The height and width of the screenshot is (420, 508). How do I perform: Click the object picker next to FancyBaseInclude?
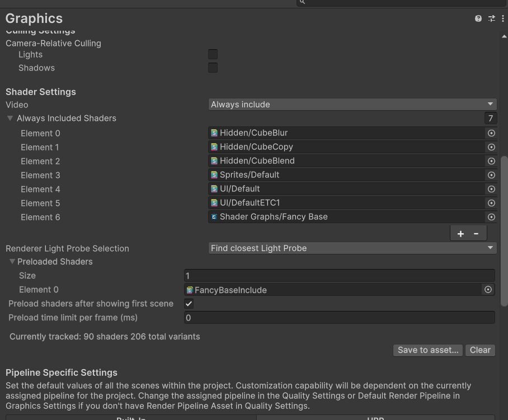(x=488, y=289)
